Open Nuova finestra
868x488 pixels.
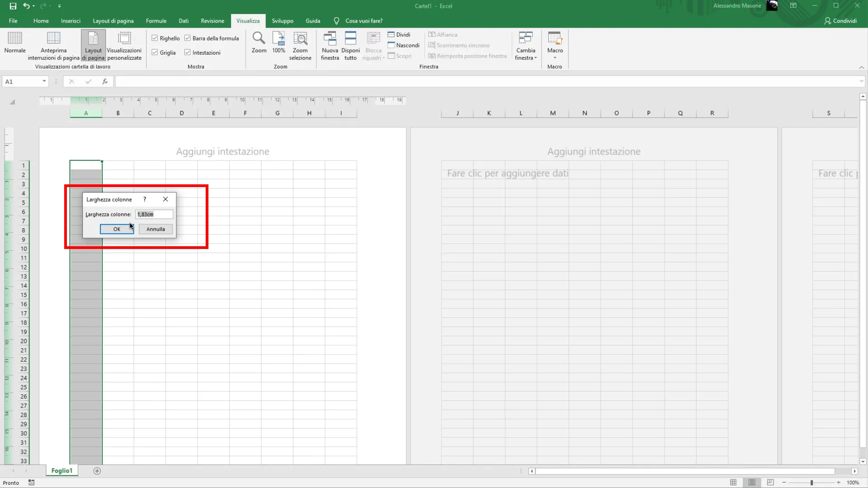pos(330,38)
